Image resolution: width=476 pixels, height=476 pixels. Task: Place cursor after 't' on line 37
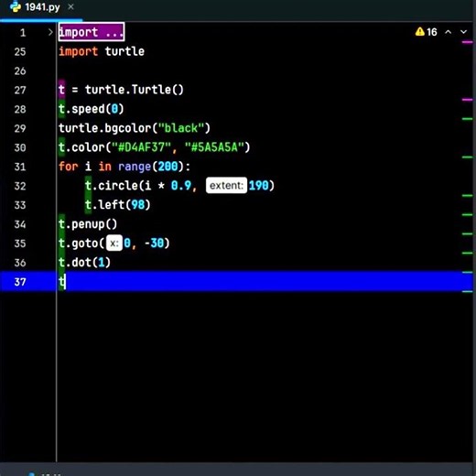65,282
